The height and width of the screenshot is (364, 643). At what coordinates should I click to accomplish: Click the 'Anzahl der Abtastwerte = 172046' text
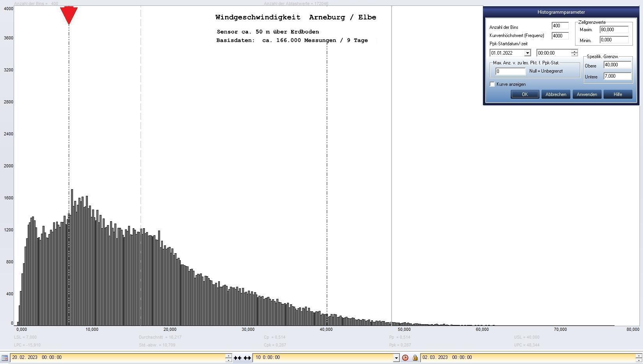pos(296,4)
